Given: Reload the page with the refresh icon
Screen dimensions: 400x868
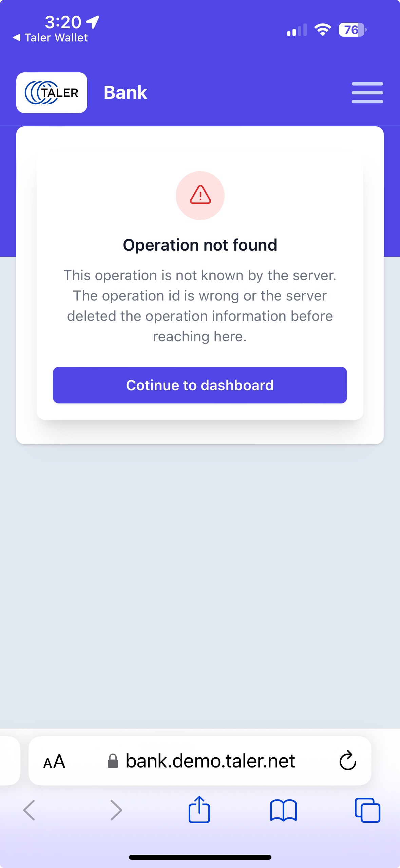Looking at the screenshot, I should [x=348, y=761].
